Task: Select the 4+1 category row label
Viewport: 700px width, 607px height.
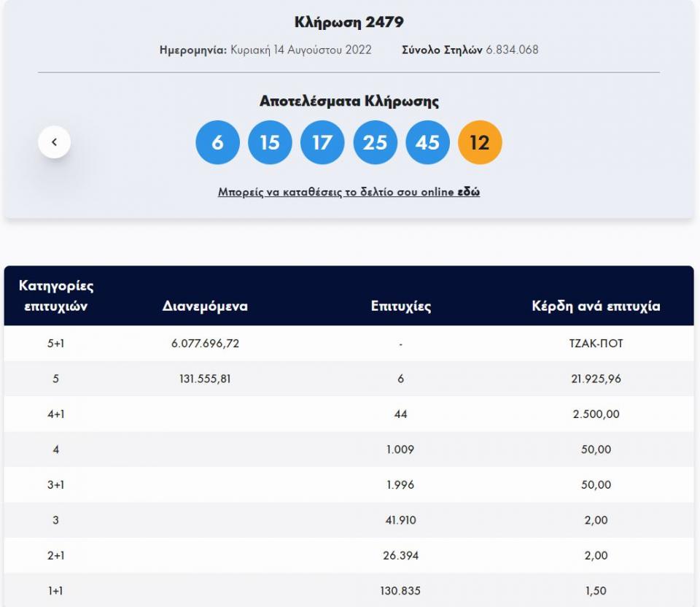Action: coord(56,414)
